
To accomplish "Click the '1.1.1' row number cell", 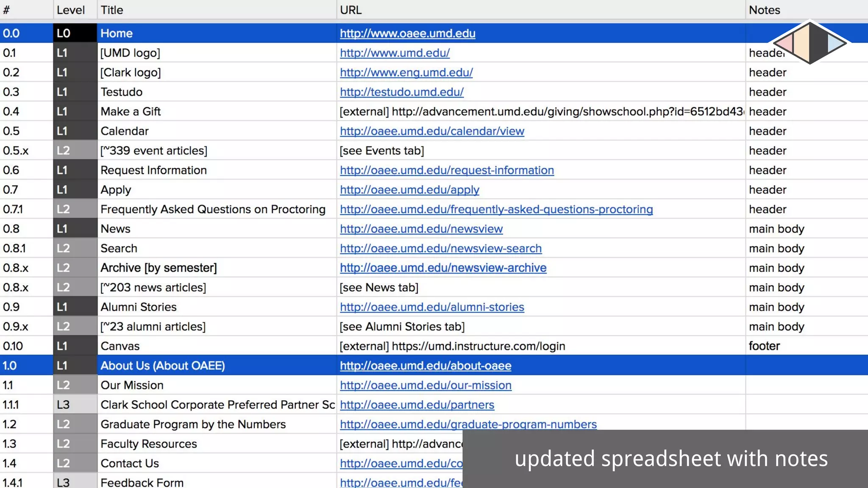I will coord(26,405).
